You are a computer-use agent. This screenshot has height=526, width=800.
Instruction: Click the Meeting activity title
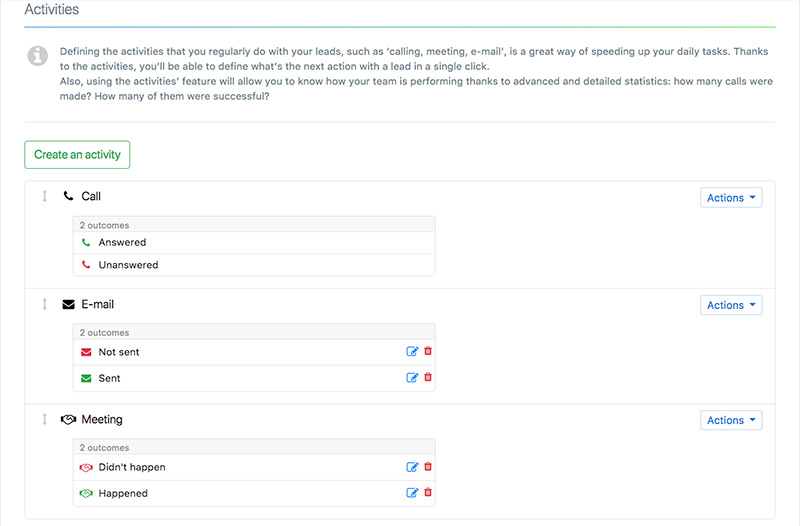pyautogui.click(x=101, y=420)
